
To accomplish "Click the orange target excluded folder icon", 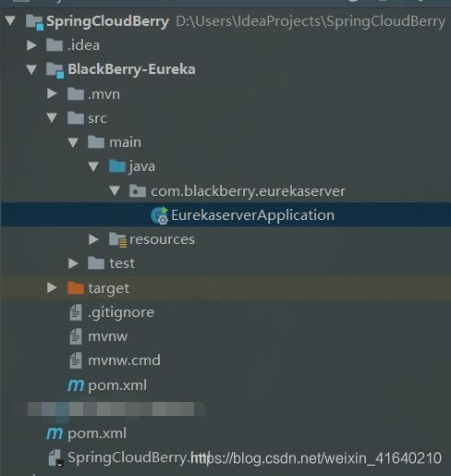I will pos(76,287).
